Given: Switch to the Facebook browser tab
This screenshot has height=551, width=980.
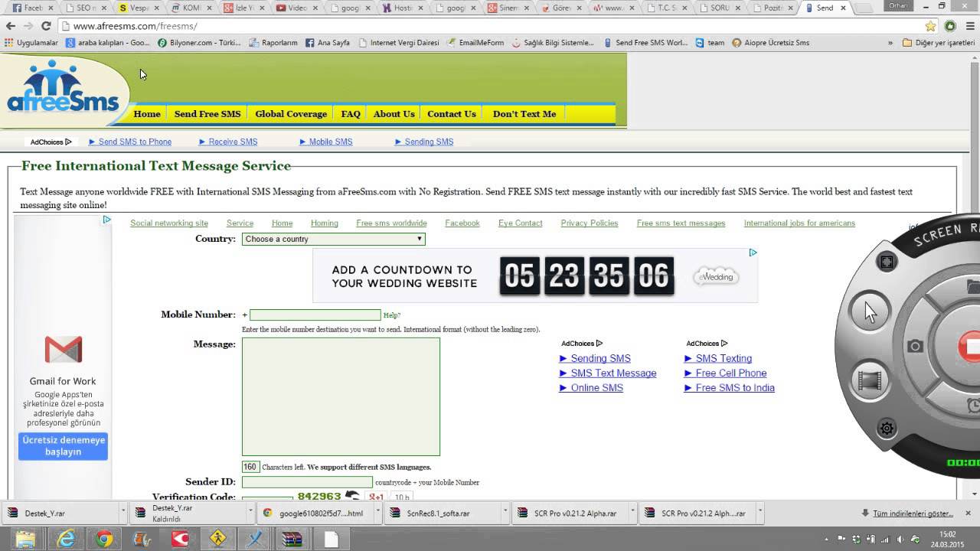Looking at the screenshot, I should coord(30,8).
